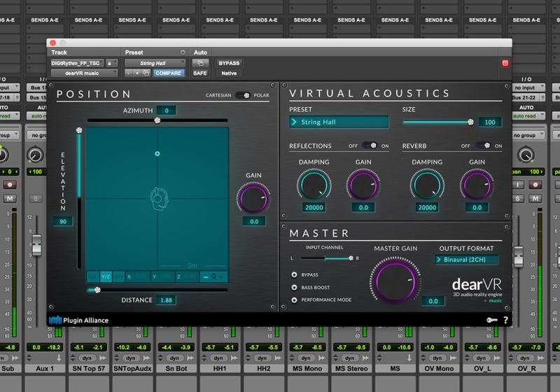Open the String Hall preset menu in header
This screenshot has width=560, height=392.
tap(154, 63)
